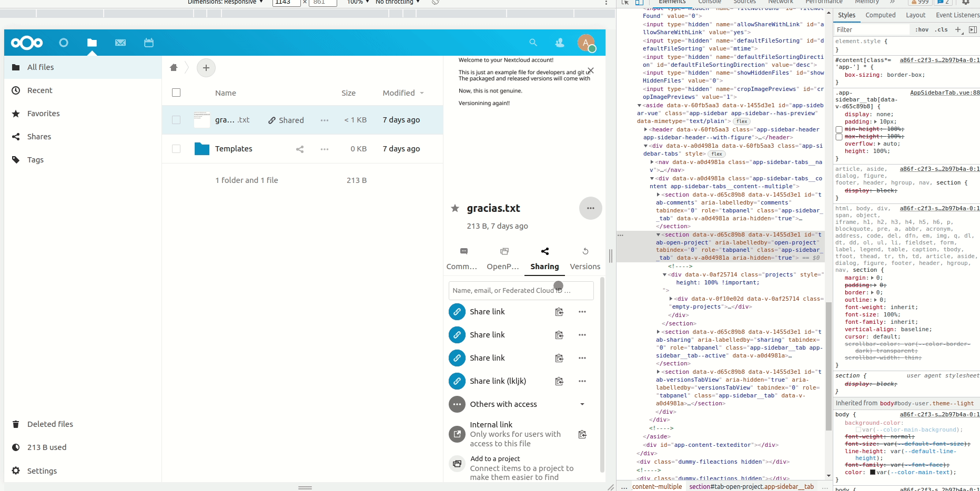Viewport: 980px width, 491px height.
Task: Switch to the Versions tab in the sidebar
Action: (584, 259)
